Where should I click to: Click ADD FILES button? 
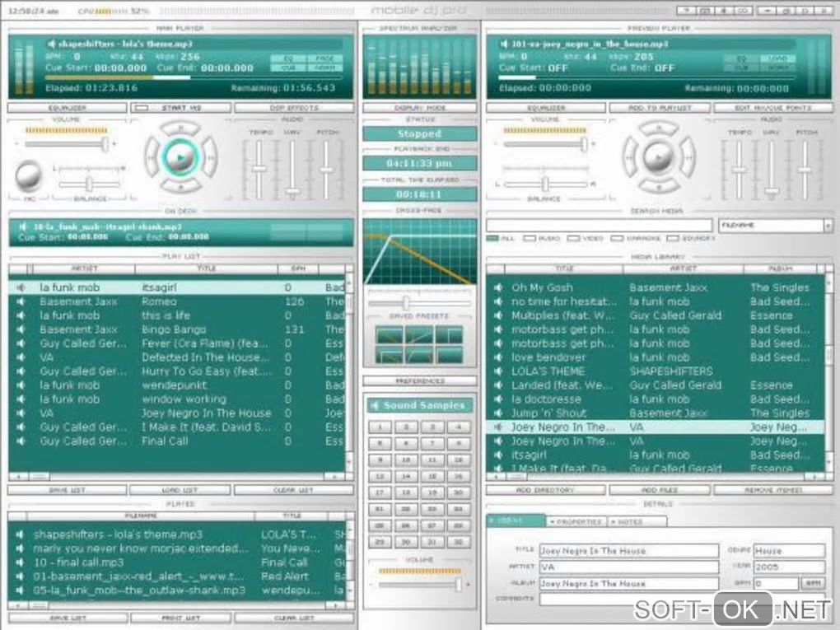660,490
